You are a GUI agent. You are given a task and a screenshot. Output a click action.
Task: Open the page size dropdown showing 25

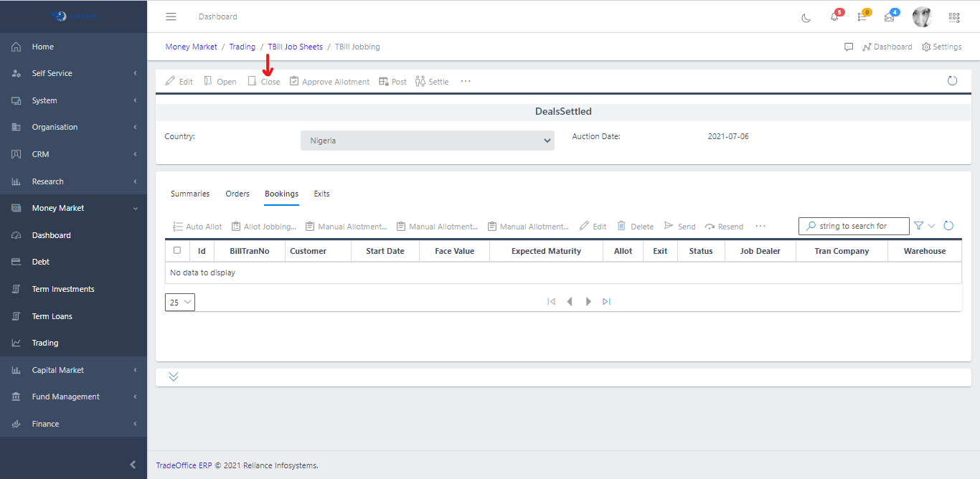click(x=180, y=303)
